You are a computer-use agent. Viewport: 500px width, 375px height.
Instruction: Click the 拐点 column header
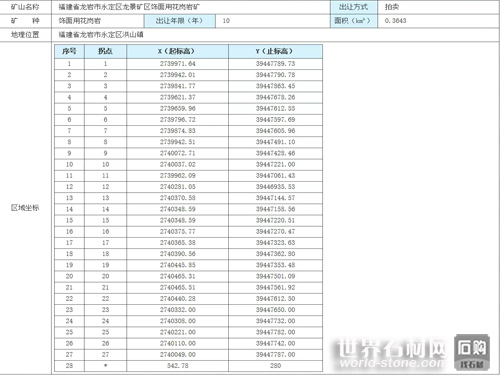tap(105, 51)
